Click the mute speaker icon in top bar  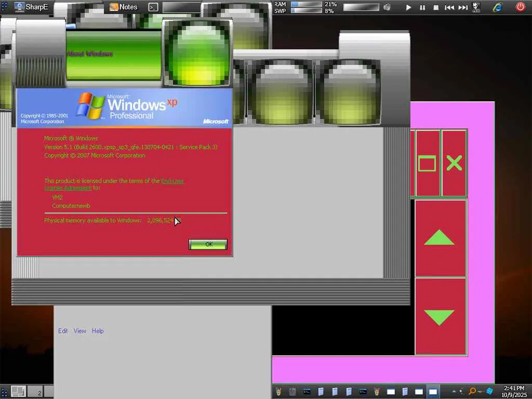(387, 7)
